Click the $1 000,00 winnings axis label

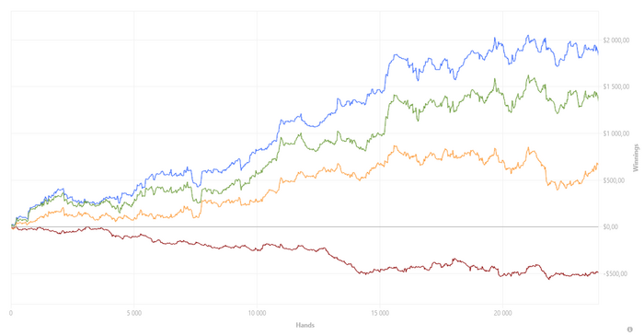coord(615,133)
